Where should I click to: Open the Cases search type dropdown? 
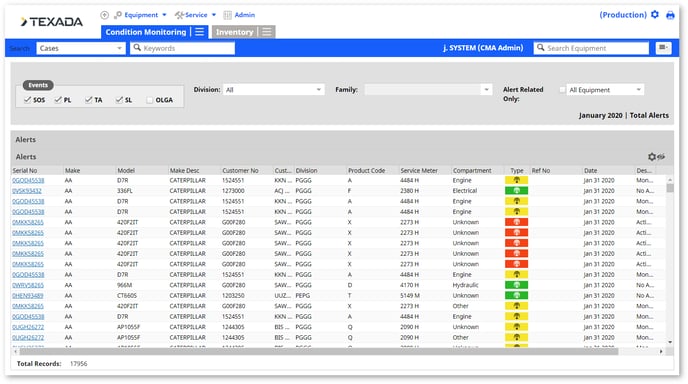(81, 48)
